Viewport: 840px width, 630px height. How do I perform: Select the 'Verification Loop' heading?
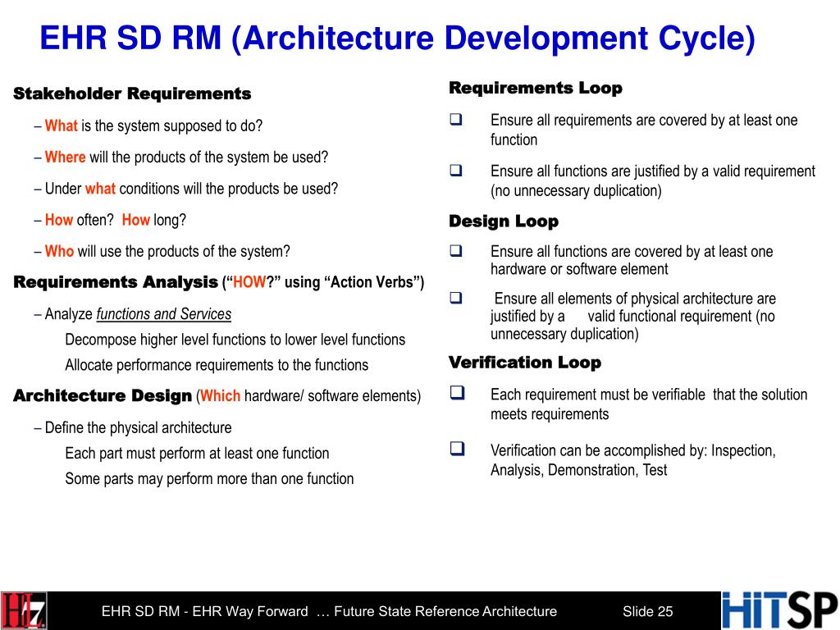(525, 363)
